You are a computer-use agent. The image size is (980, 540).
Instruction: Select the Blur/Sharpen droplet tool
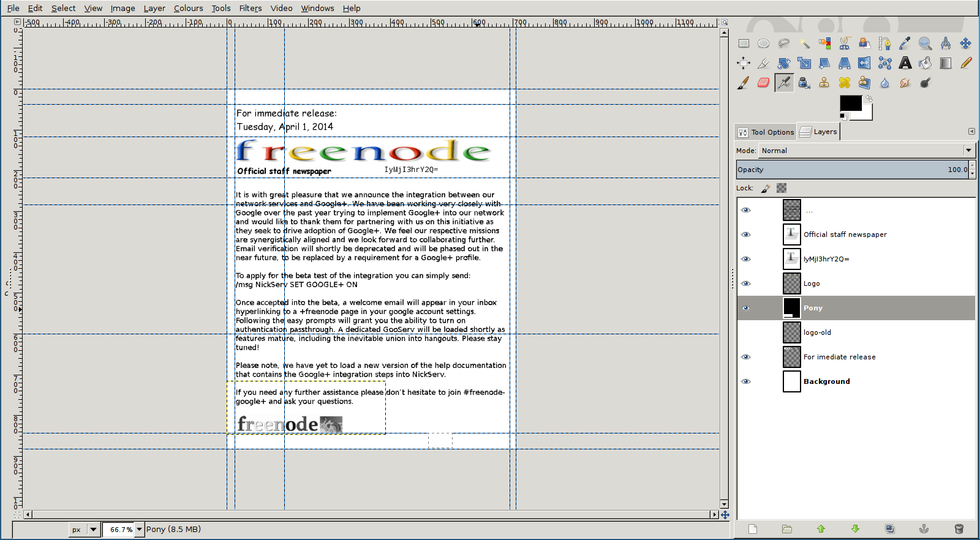[884, 83]
